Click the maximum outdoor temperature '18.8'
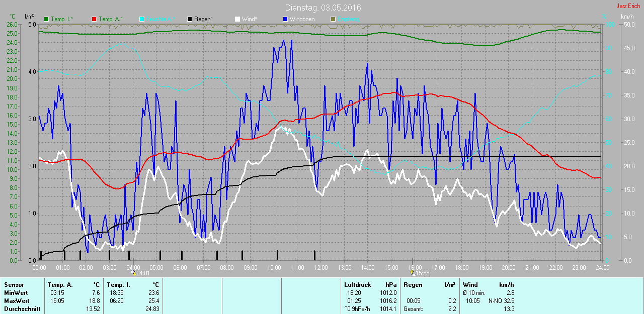 (94, 301)
